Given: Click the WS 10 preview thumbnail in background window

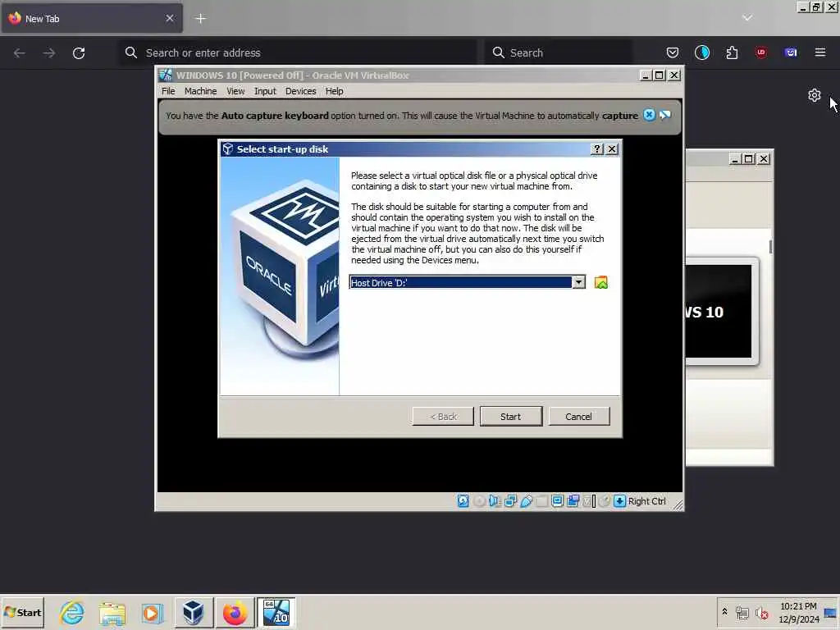Looking at the screenshot, I should (x=718, y=311).
